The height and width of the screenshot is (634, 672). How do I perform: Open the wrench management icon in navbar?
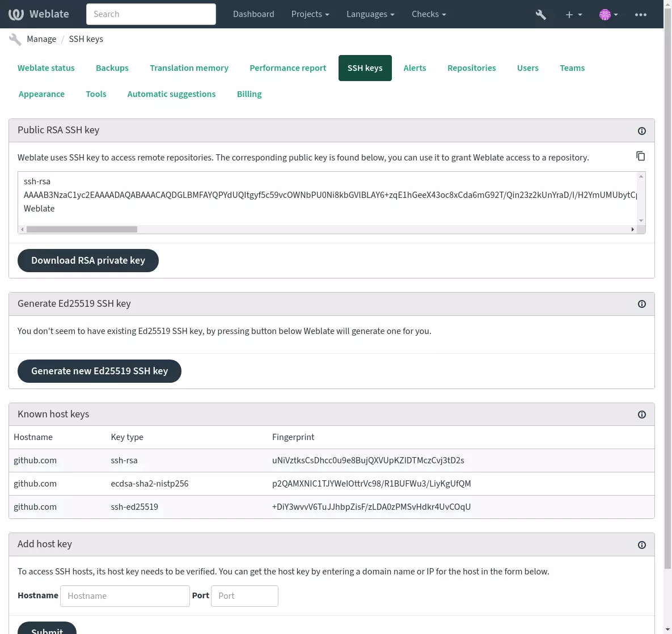[541, 15]
